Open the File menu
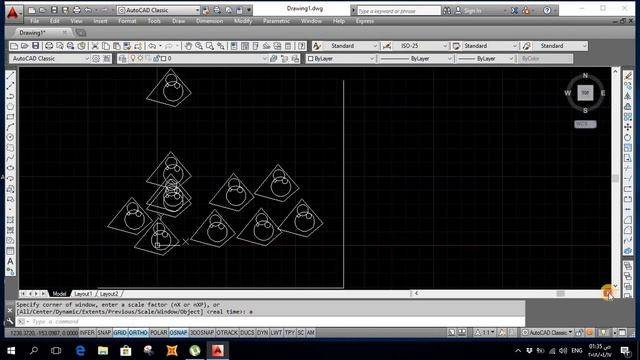Viewport: 640px width, 360px height. (x=35, y=21)
